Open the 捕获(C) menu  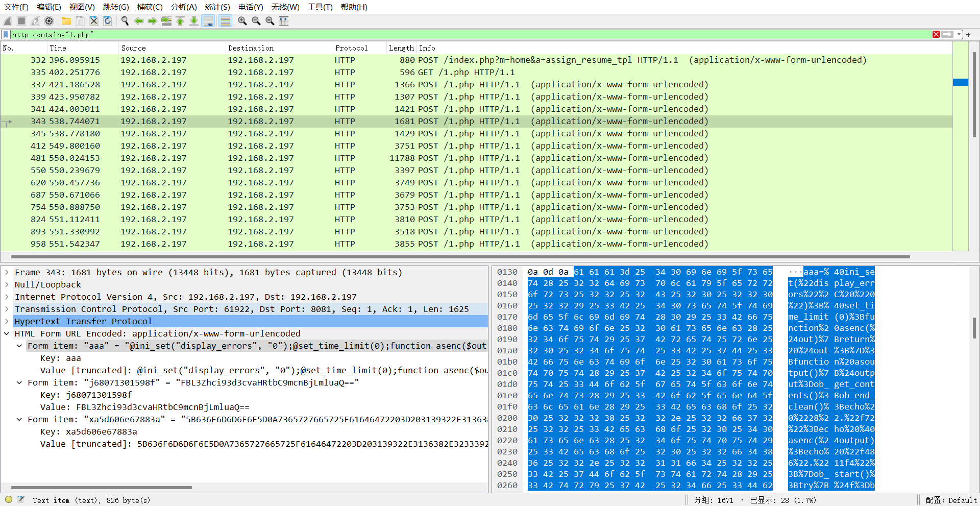[x=150, y=7]
